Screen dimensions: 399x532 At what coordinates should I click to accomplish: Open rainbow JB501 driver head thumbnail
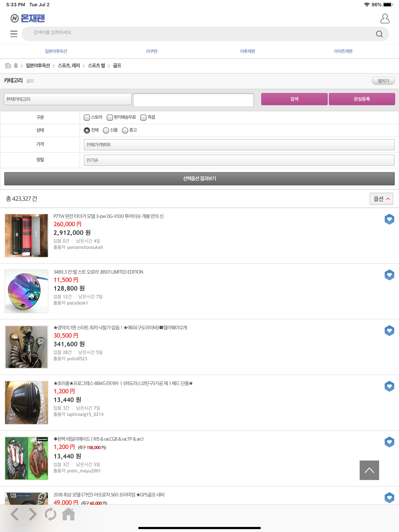tap(26, 291)
